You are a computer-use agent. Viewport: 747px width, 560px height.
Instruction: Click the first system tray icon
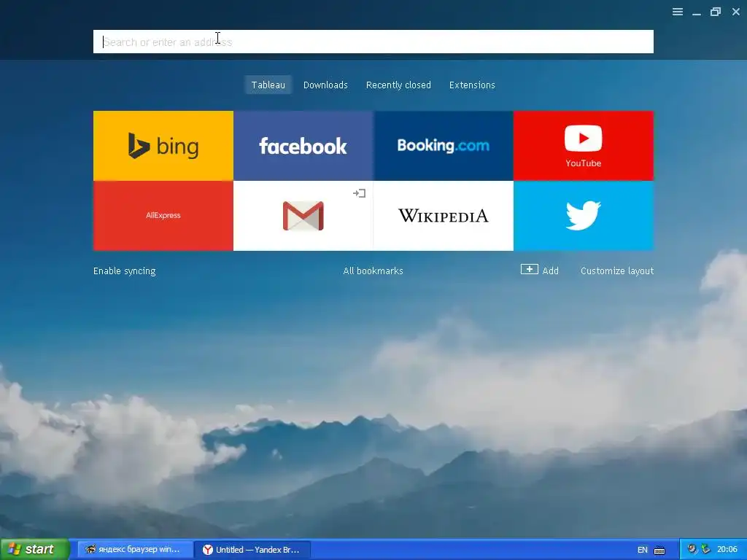tap(692, 549)
